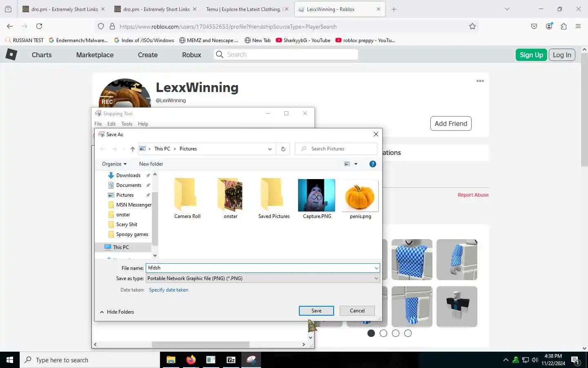Click the Report Abuse link
This screenshot has height=368, width=588.
click(x=473, y=195)
